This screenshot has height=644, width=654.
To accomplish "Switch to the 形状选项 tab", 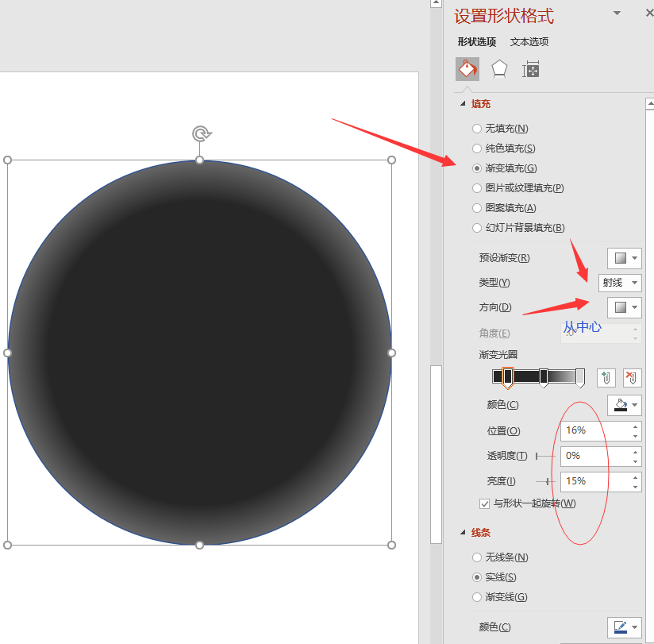I will tap(477, 42).
